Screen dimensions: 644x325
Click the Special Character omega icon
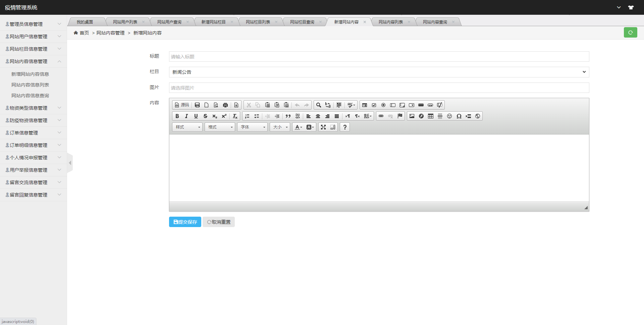(459, 116)
